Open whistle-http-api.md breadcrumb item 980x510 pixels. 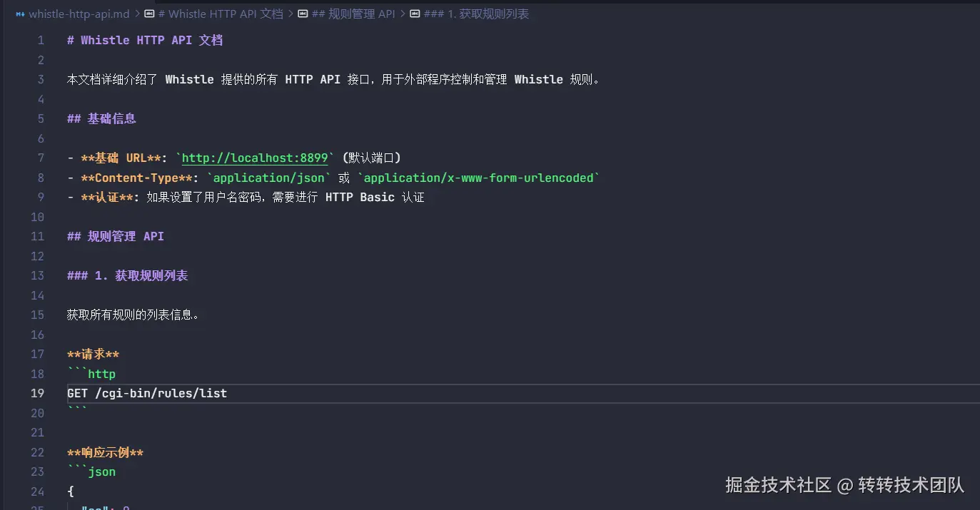pyautogui.click(x=79, y=14)
